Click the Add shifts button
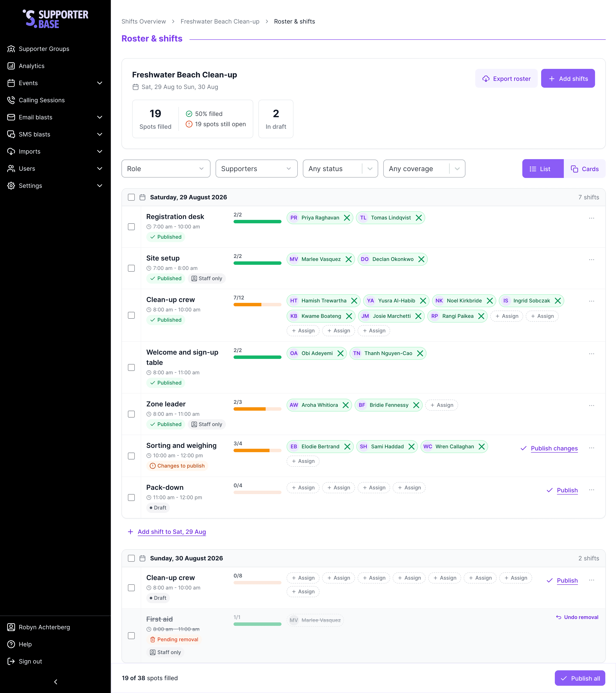 (x=568, y=78)
